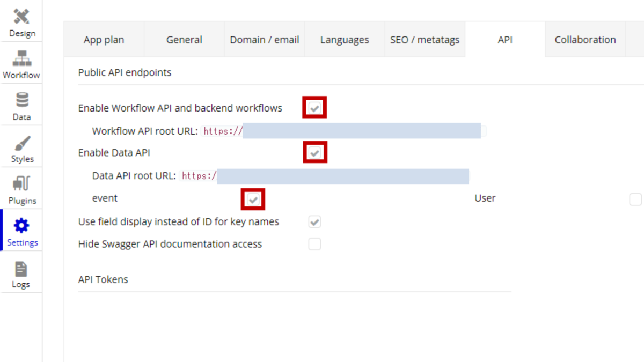This screenshot has width=644, height=362.
Task: Click the API Tokens heading
Action: point(103,279)
